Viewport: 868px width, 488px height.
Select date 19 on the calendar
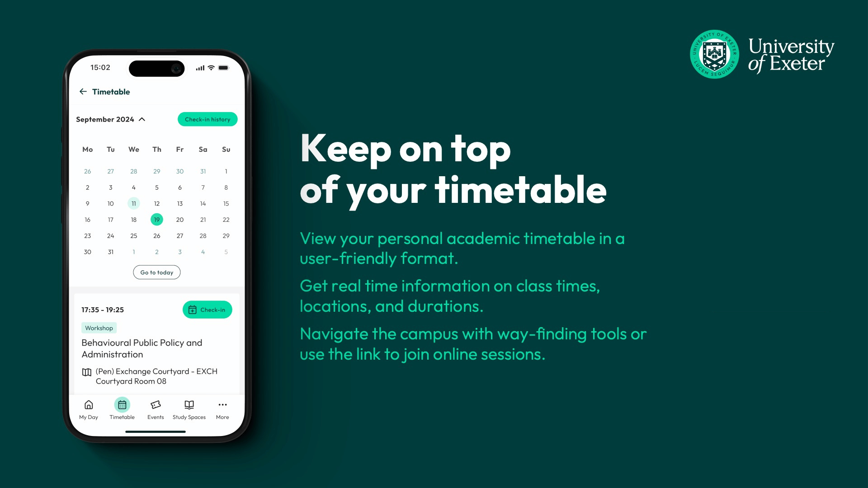pos(156,219)
